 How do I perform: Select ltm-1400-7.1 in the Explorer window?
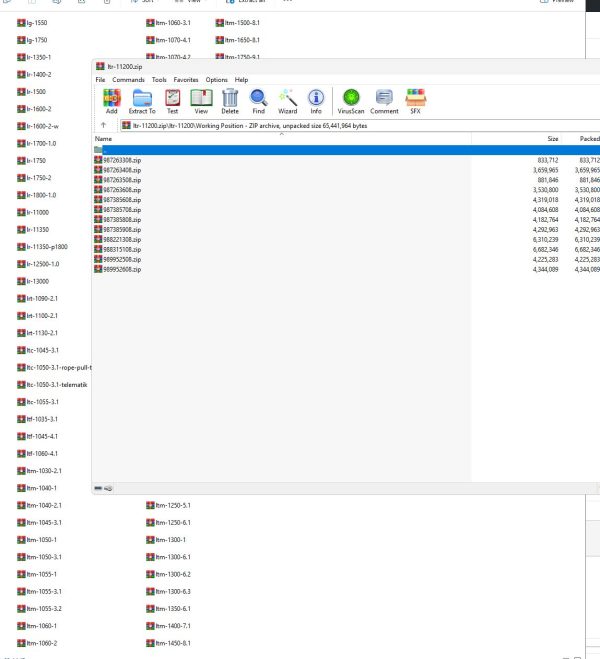click(x=168, y=626)
